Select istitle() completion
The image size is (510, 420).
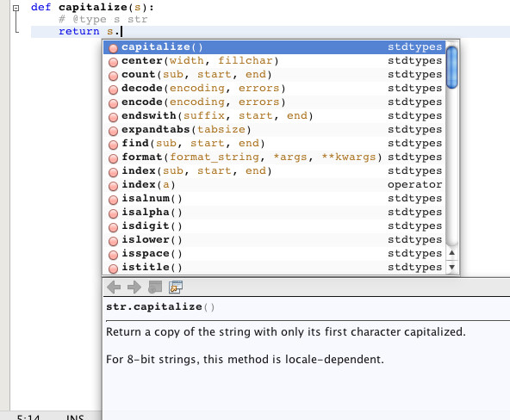click(x=274, y=268)
